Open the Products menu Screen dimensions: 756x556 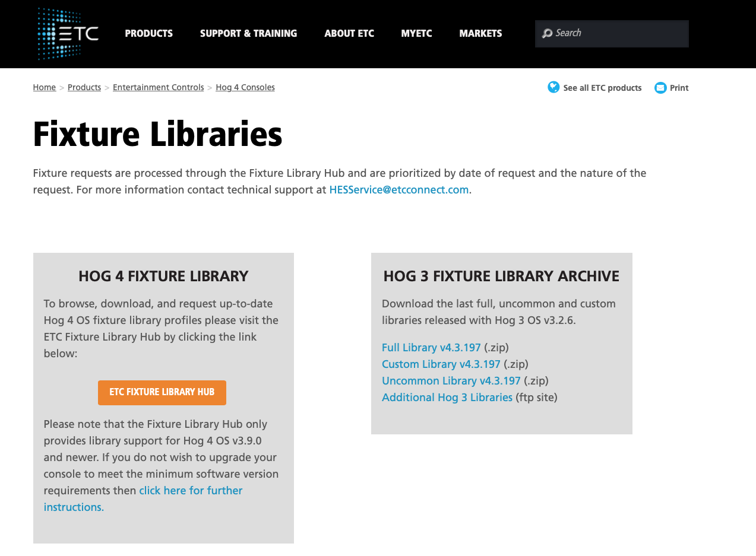(148, 34)
